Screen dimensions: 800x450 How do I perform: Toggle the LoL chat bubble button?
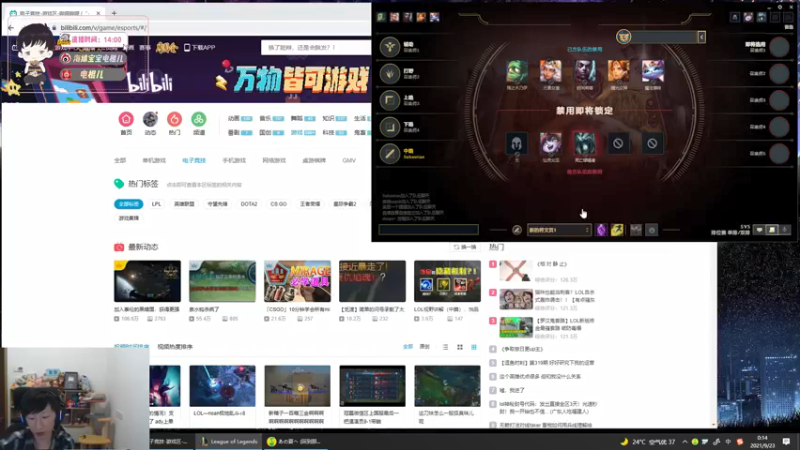pos(759,230)
